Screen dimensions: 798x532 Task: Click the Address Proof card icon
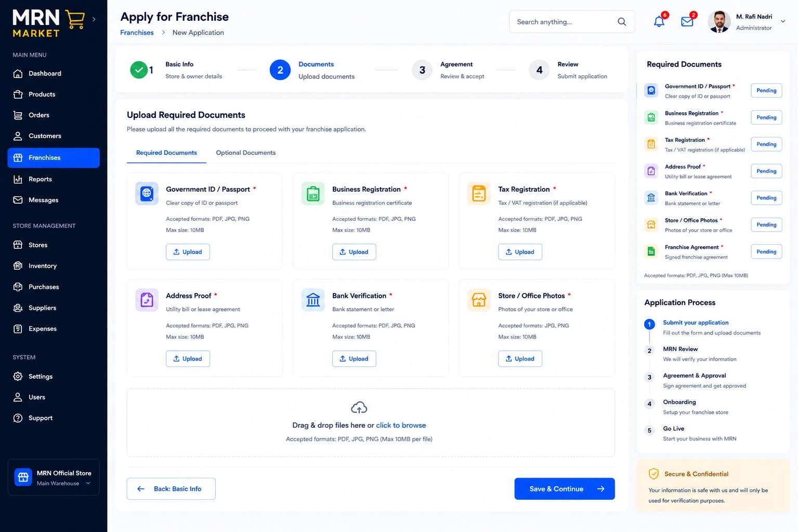(147, 300)
